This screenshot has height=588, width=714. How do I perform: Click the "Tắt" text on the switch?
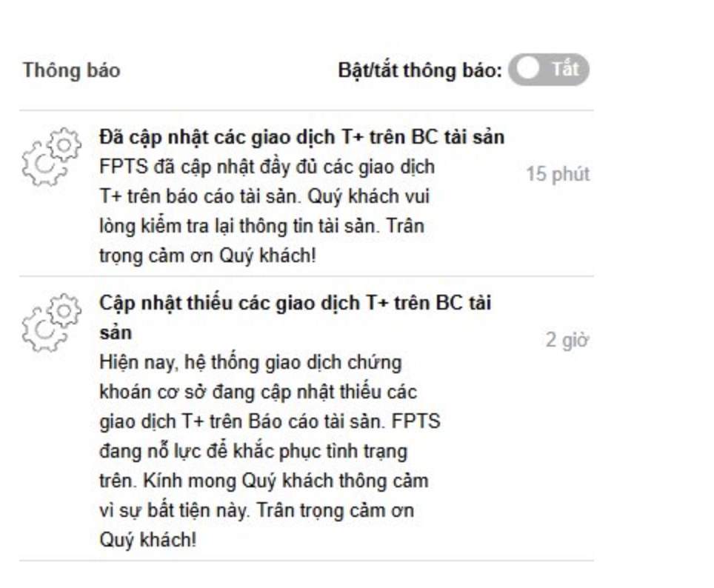point(565,69)
